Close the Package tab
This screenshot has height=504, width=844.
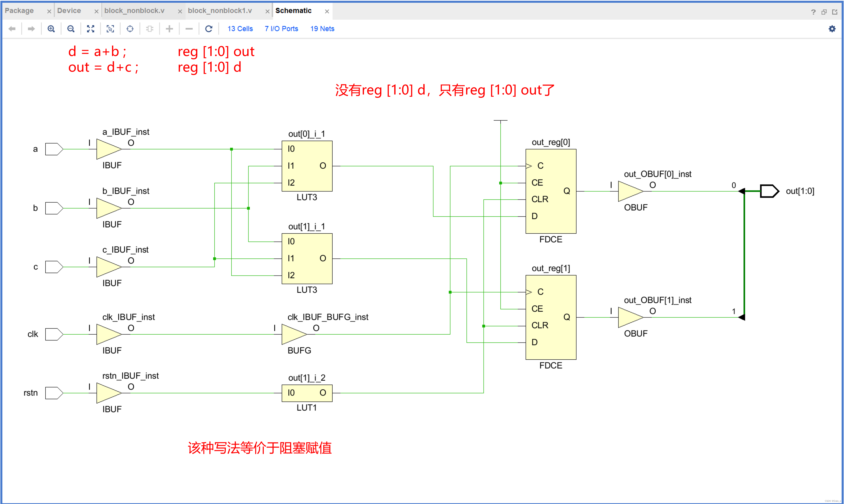[x=49, y=12]
